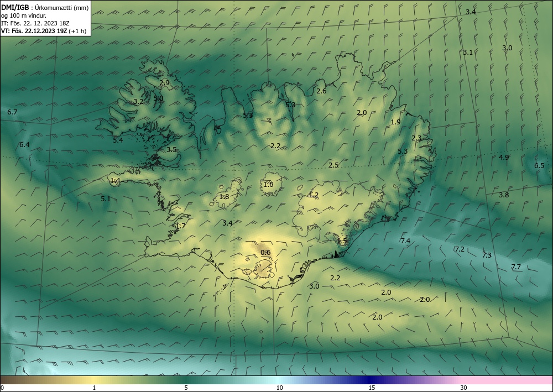553x392 pixels.
Task: Click the 2.3 map value
Action: click(x=416, y=138)
